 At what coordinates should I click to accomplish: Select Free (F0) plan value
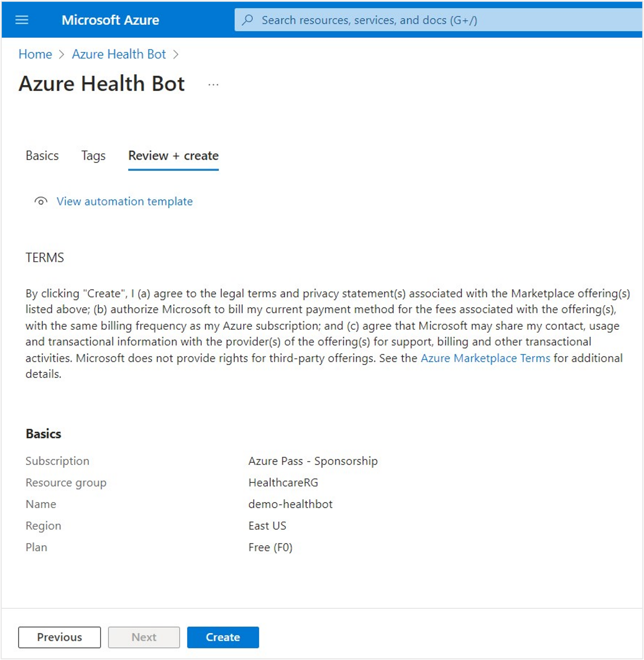(x=270, y=548)
